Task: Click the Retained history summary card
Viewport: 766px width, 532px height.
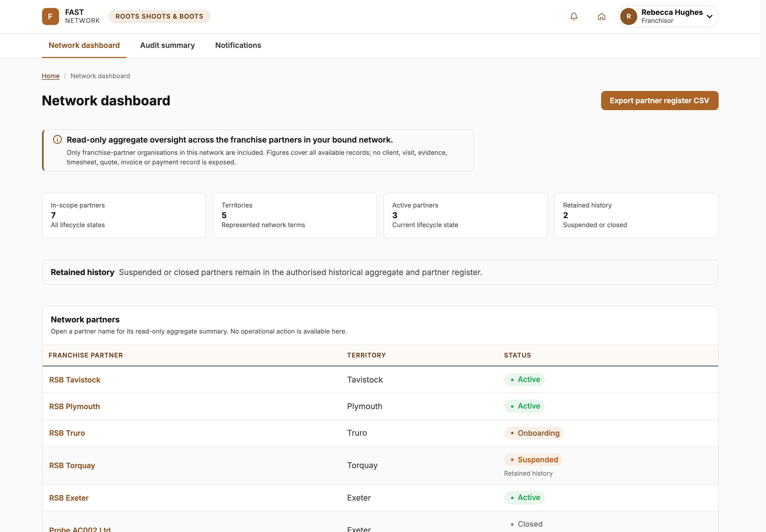Action: pyautogui.click(x=636, y=215)
